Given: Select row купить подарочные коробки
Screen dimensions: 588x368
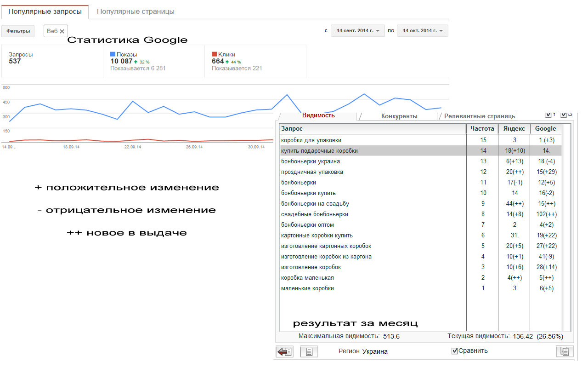Looking at the screenshot, I should (x=421, y=150).
